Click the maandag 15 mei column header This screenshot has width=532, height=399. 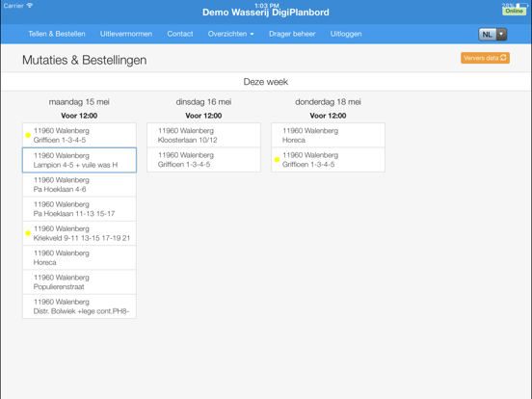[79, 102]
